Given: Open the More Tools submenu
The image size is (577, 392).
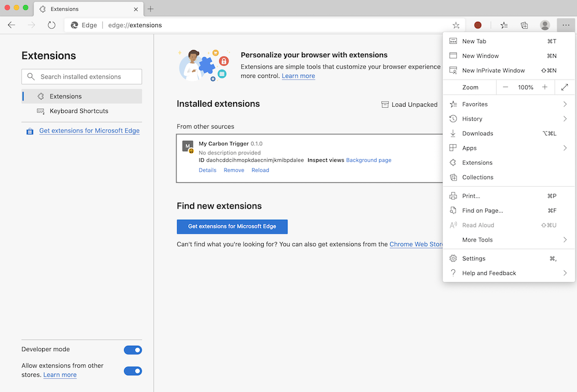Looking at the screenshot, I should coord(477,239).
